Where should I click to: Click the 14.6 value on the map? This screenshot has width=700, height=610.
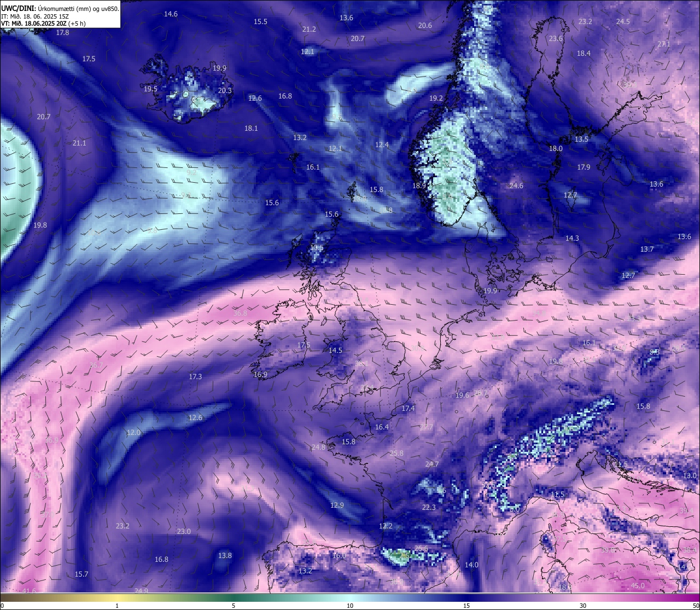(171, 14)
